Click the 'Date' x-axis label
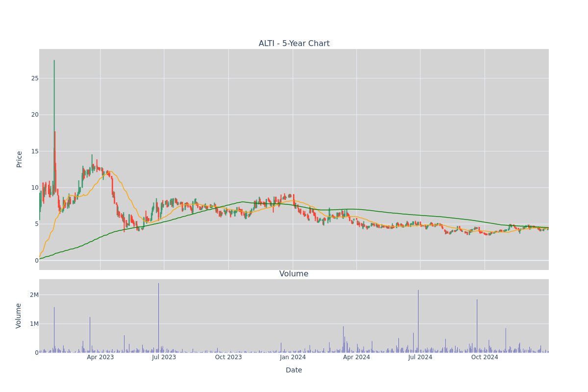 click(x=294, y=370)
